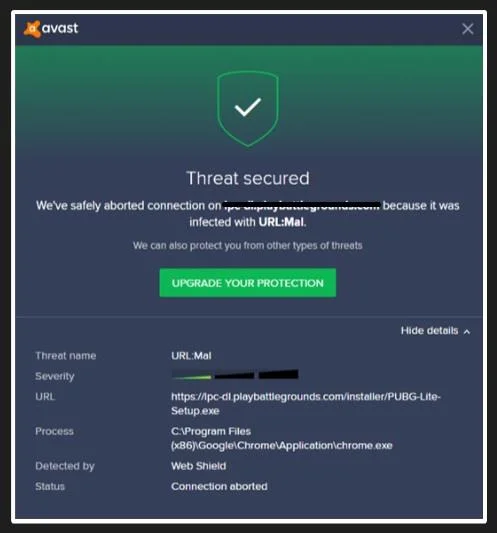Click the severity level bar indicator
This screenshot has height=533, width=497.
(235, 375)
